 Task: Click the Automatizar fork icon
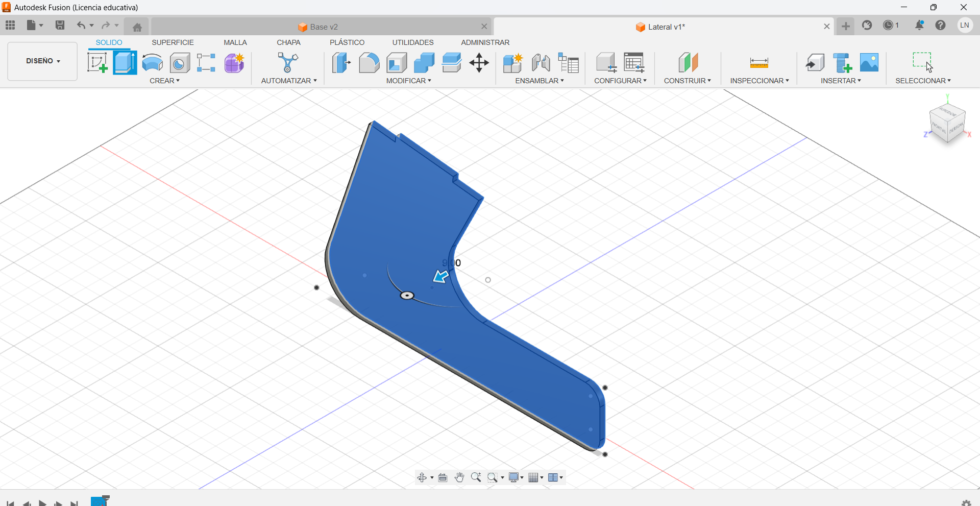pyautogui.click(x=288, y=63)
